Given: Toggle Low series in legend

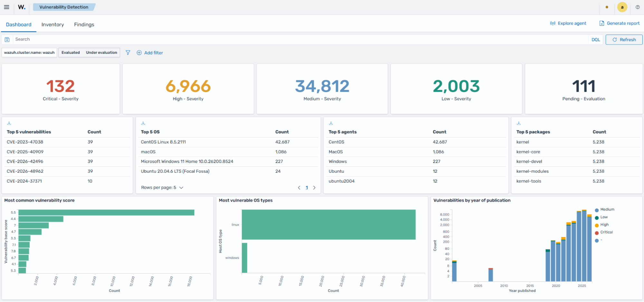Looking at the screenshot, I should (601, 217).
